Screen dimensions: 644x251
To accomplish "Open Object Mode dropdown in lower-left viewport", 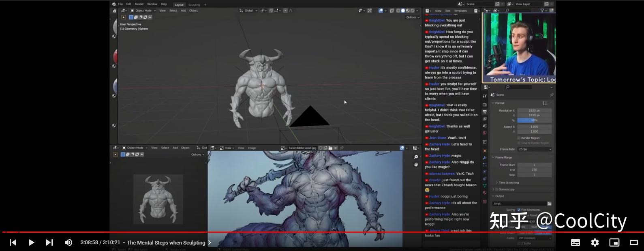I will click(x=135, y=148).
